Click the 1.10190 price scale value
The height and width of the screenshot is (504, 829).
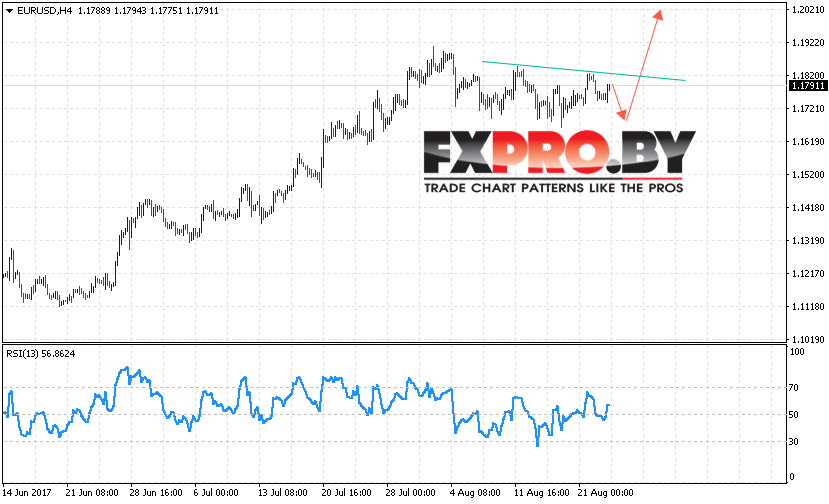(x=808, y=339)
